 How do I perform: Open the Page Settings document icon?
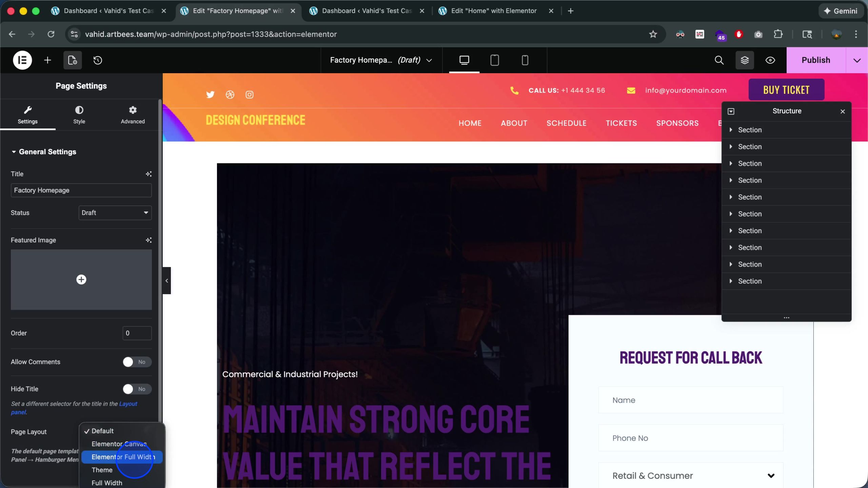73,60
